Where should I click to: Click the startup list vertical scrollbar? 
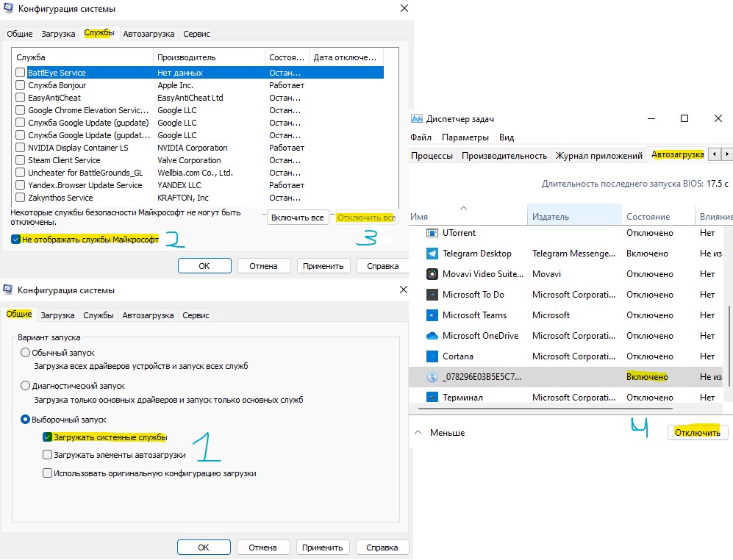tap(729, 346)
